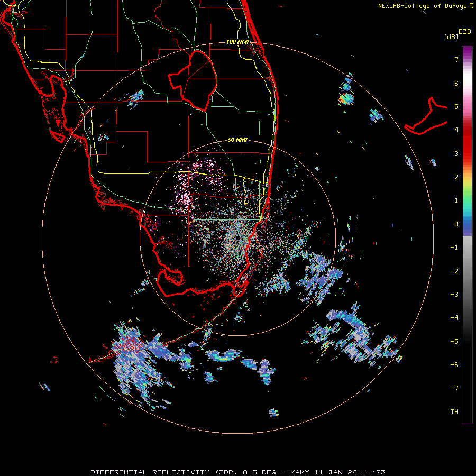The width and height of the screenshot is (476, 476).
Task: Click the "-5" value on color scale
Action: coord(454,342)
